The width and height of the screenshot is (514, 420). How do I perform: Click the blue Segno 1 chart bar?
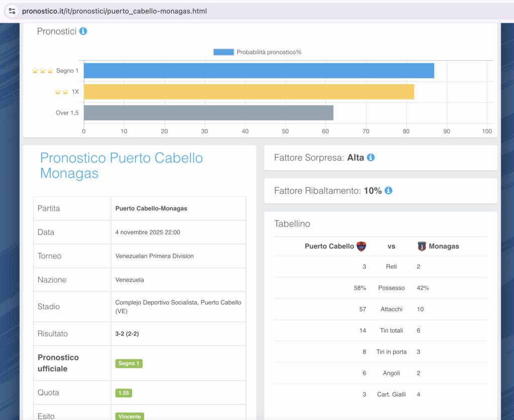tap(259, 71)
